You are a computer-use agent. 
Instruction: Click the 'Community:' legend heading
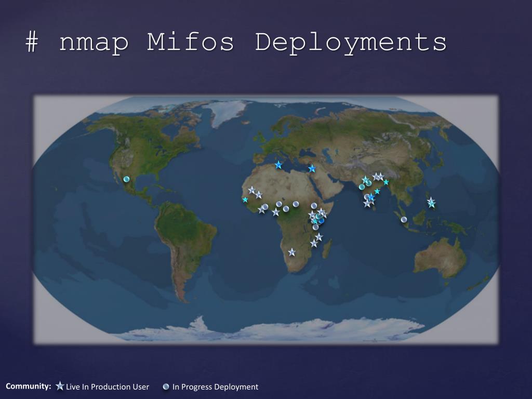[x=29, y=386]
